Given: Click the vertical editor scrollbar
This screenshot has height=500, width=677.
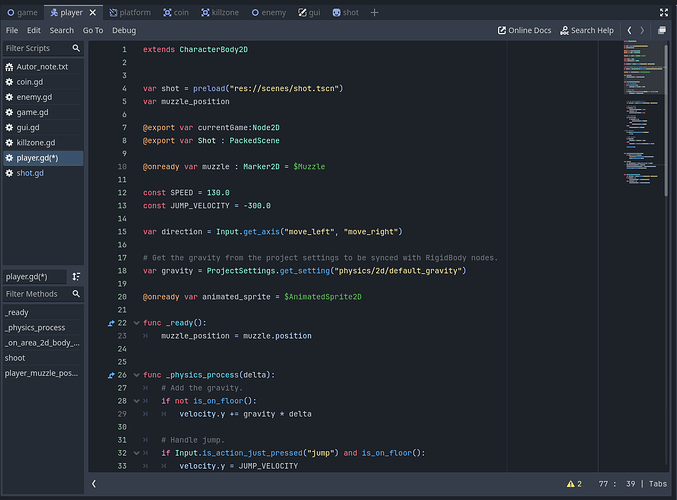Looking at the screenshot, I should (x=666, y=119).
